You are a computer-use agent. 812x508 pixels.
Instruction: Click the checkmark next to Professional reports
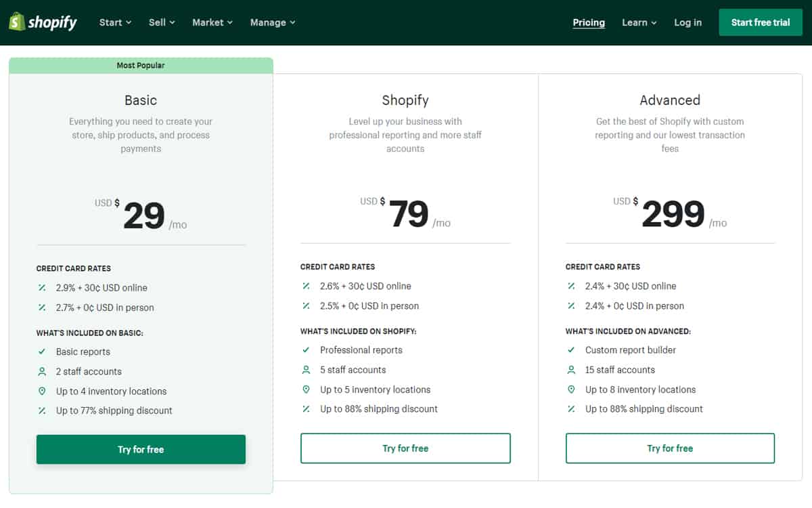(x=306, y=350)
